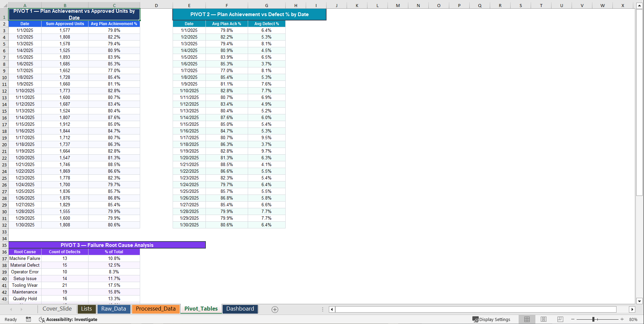Select all cells with the corner triangle button
Image resolution: width=644 pixels, height=324 pixels.
click(4, 5)
